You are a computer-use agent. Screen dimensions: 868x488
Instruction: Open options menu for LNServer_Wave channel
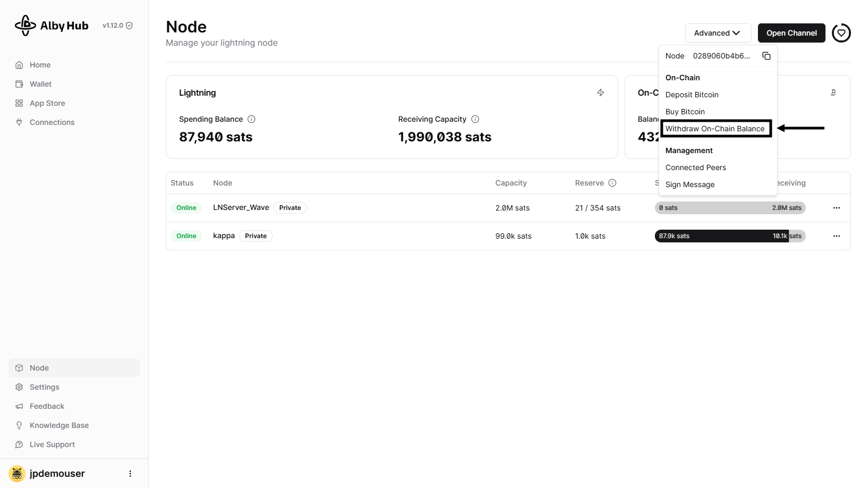(x=836, y=208)
